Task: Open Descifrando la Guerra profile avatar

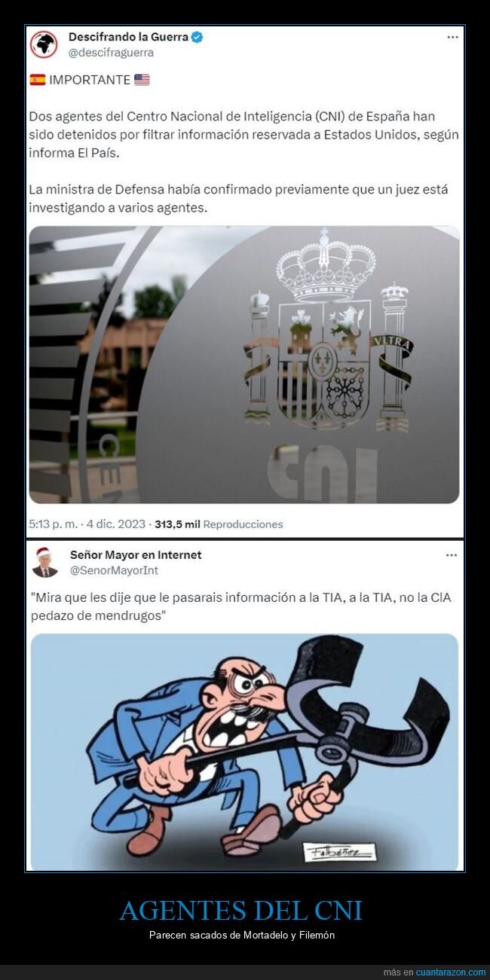Action: coord(44,44)
